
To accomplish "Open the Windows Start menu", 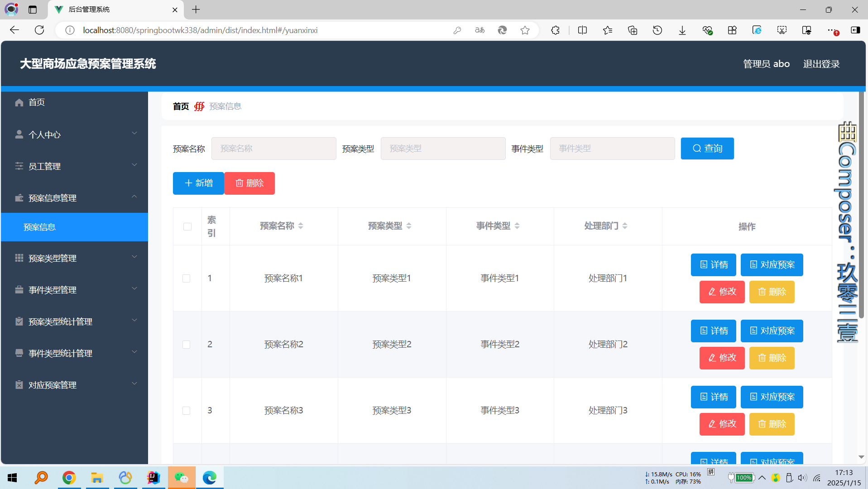I will (x=12, y=478).
